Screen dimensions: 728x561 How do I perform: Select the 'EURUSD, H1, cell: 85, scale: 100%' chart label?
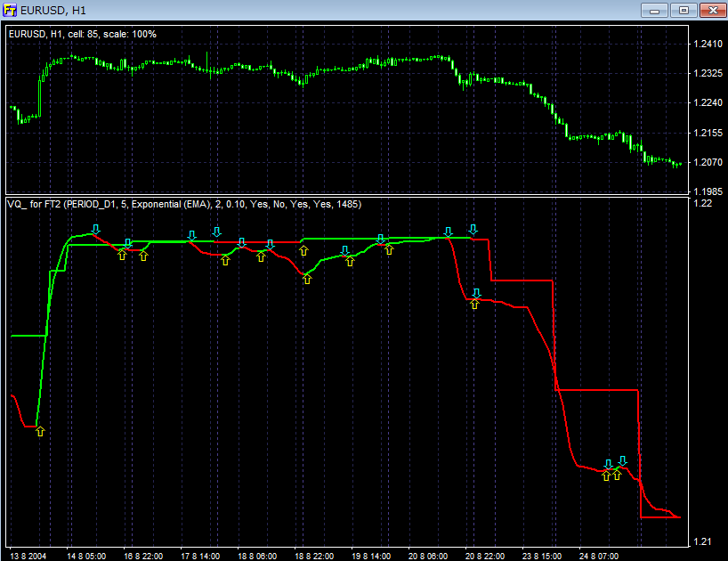(x=83, y=34)
